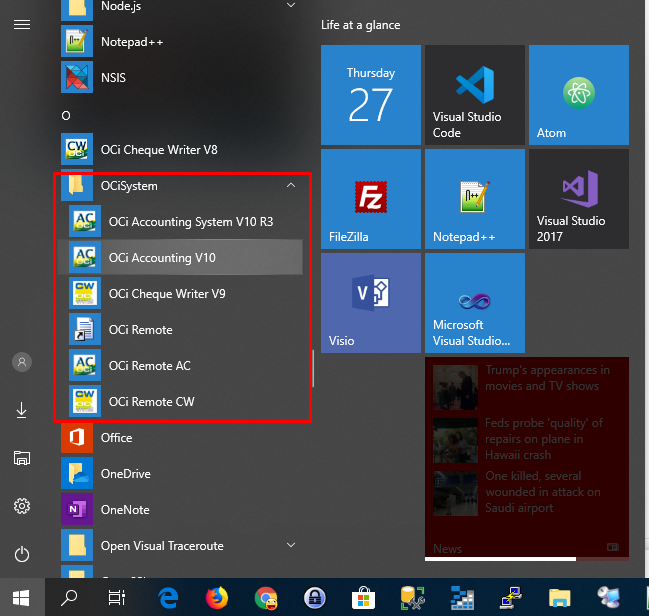Launch the Visual Studio 2017 tile
The width and height of the screenshot is (649, 616).
click(579, 199)
